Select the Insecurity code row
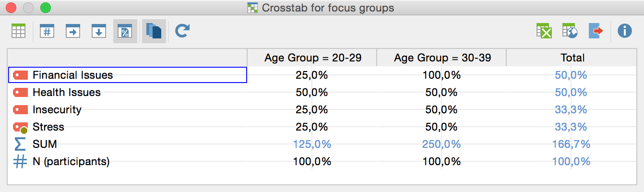644x192 pixels. pyautogui.click(x=128, y=109)
